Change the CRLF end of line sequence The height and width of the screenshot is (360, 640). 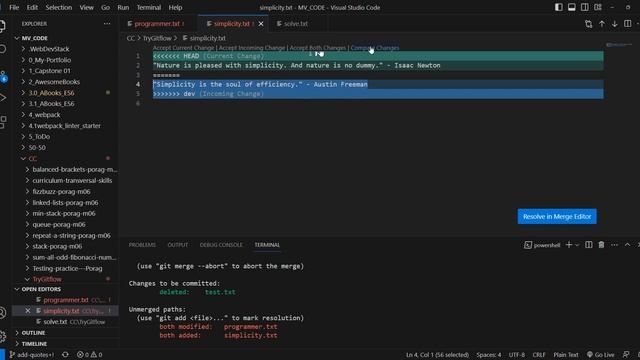click(539, 355)
